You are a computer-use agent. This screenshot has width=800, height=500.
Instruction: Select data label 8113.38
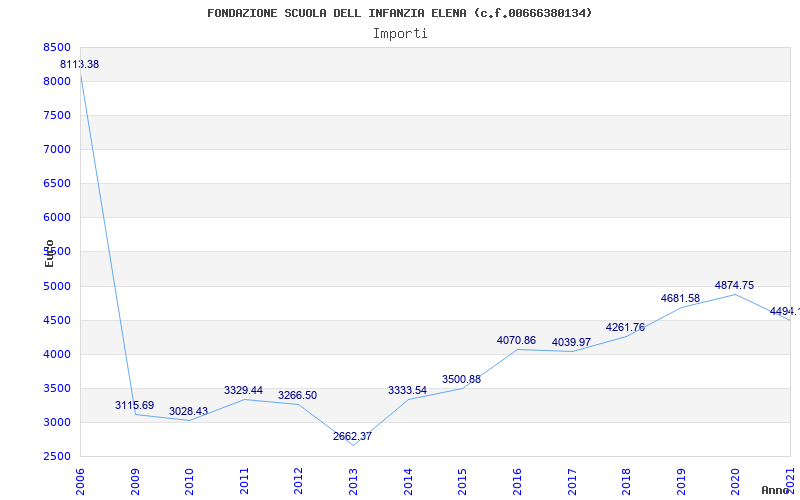point(80,64)
